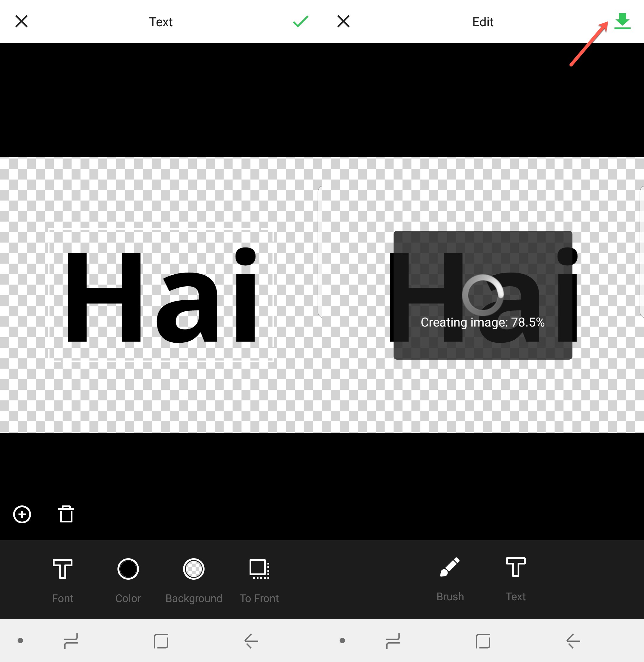Tap the Creating image progress overlay
The width and height of the screenshot is (644, 662).
483,295
